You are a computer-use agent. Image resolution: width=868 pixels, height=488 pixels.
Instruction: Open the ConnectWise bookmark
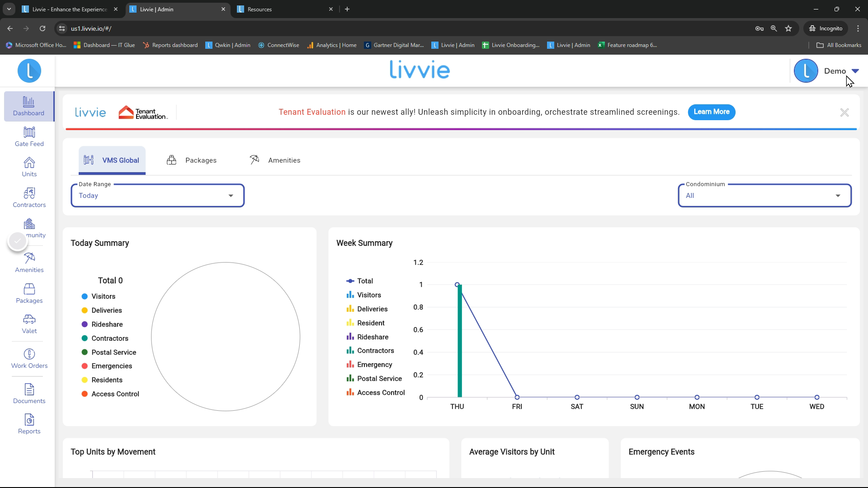click(278, 45)
